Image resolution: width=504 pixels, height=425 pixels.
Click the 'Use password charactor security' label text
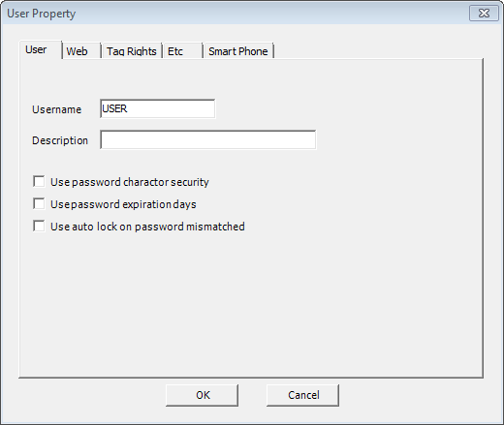[x=130, y=182]
